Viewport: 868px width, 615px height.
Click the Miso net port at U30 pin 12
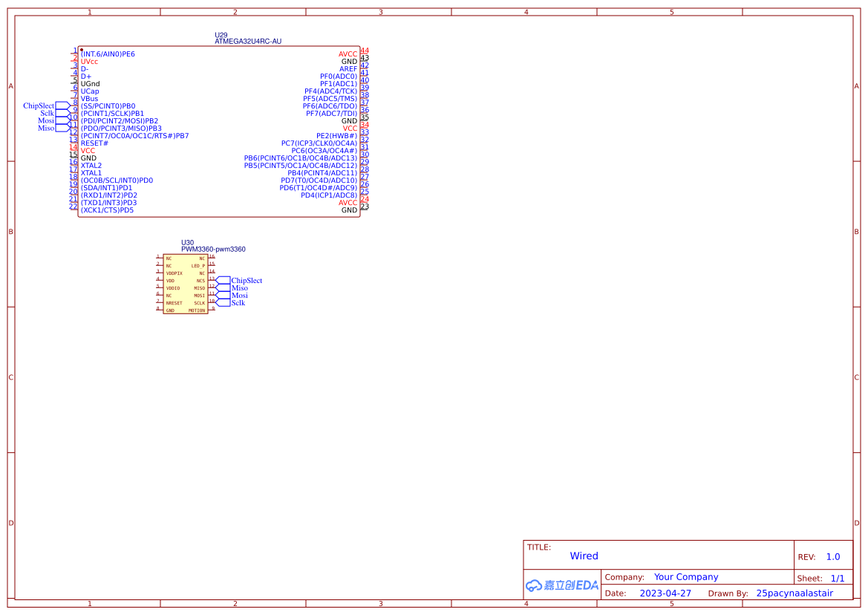[221, 288]
